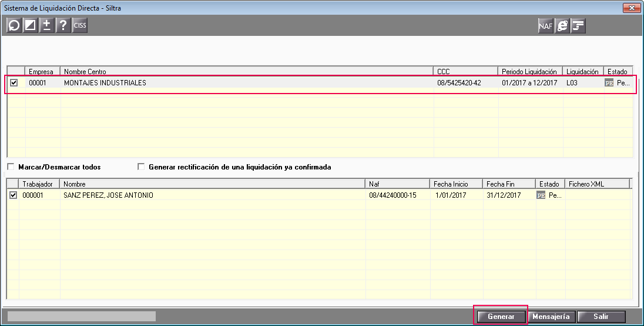
Task: Click the list lines icon beside the browser icon
Action: click(578, 26)
